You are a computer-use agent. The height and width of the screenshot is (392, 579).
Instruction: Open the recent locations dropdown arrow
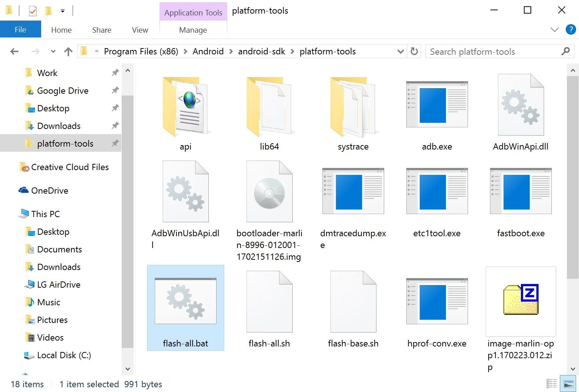[x=53, y=51]
